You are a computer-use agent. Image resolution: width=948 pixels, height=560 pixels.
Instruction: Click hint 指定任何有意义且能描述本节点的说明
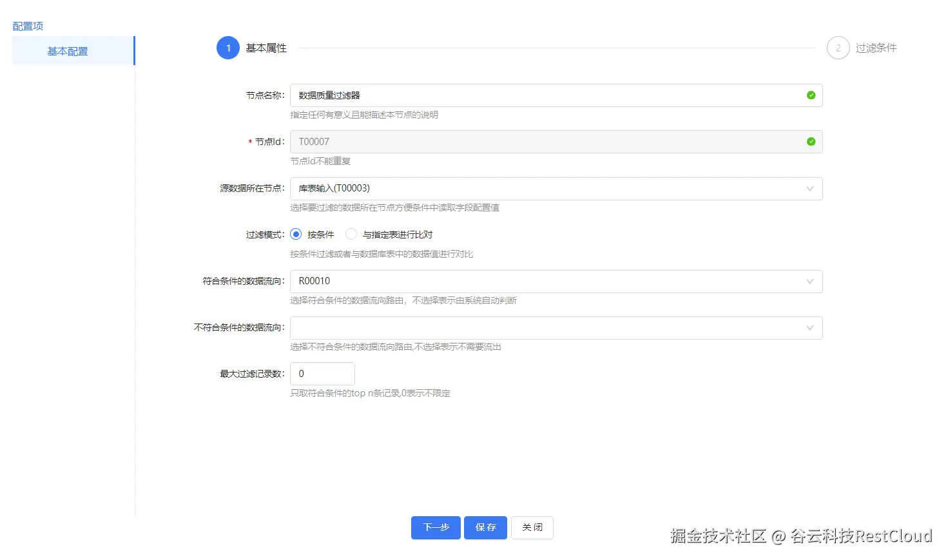pos(364,115)
